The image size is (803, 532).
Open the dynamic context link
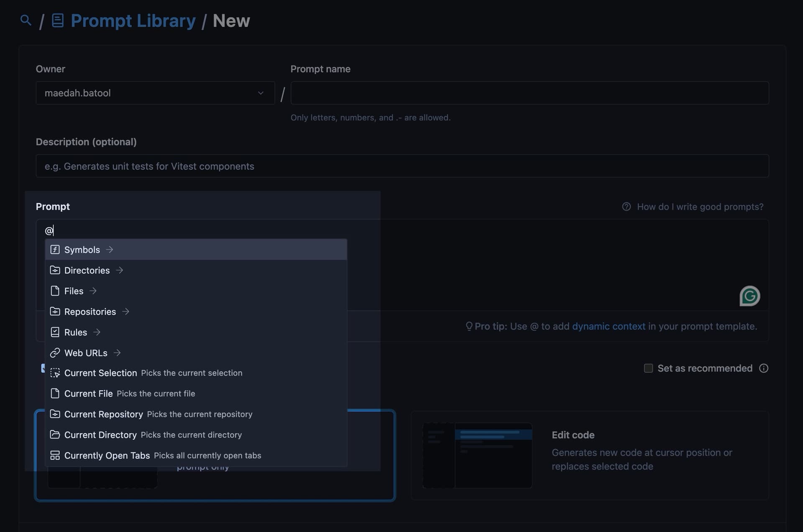(x=609, y=326)
